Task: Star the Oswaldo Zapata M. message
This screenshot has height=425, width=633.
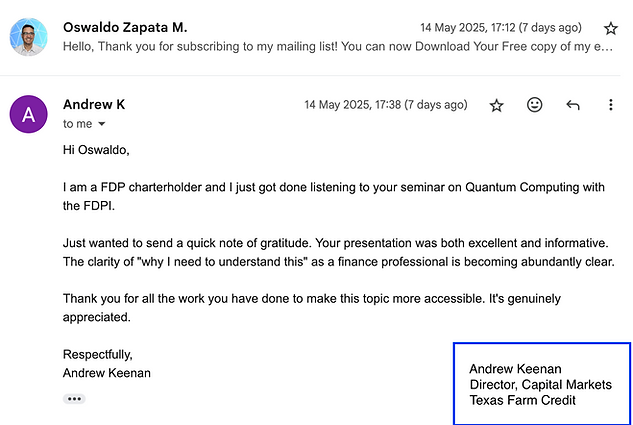Action: click(610, 28)
